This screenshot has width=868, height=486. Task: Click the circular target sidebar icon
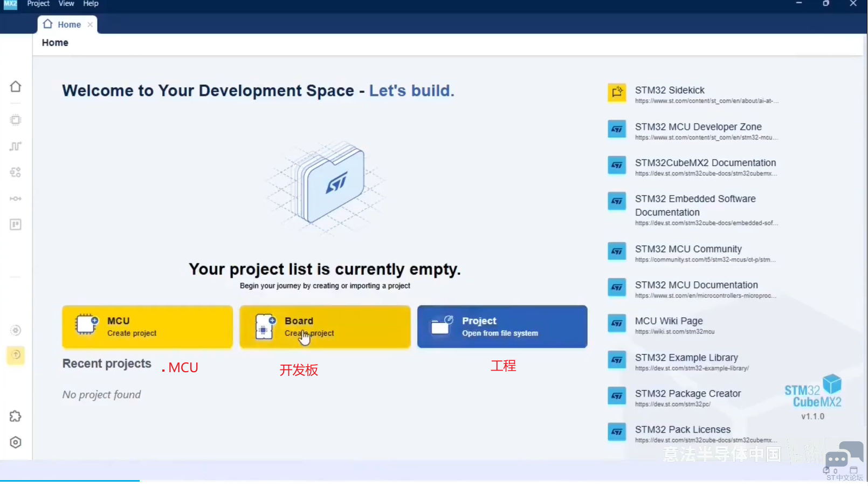pyautogui.click(x=16, y=330)
